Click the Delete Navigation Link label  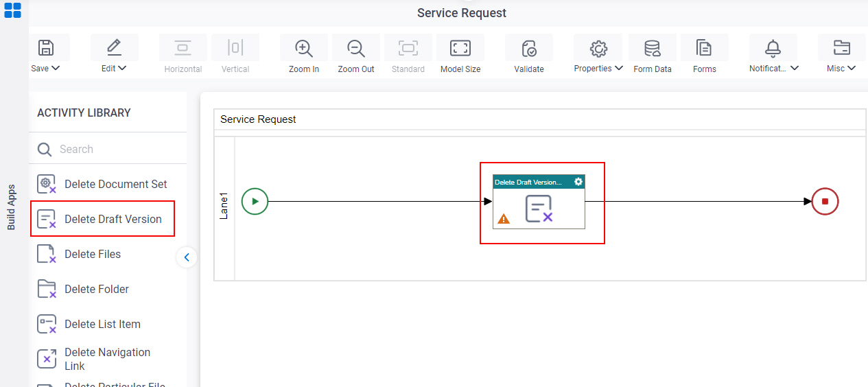pos(107,359)
